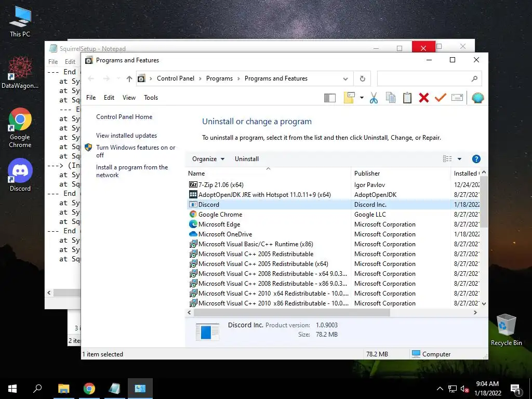
Task: Click the muted volume tray icon
Action: [464, 389]
